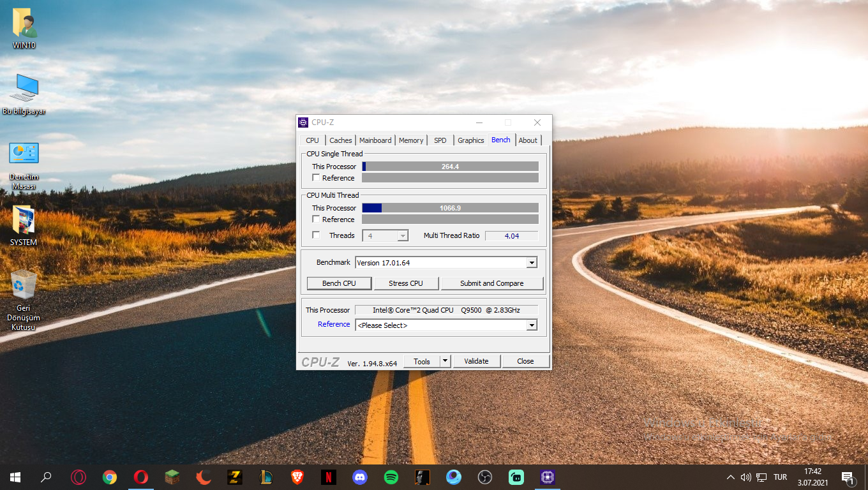Screen dimensions: 868x490
Task: Click the Multi Thread score progress bar
Action: [x=450, y=208]
